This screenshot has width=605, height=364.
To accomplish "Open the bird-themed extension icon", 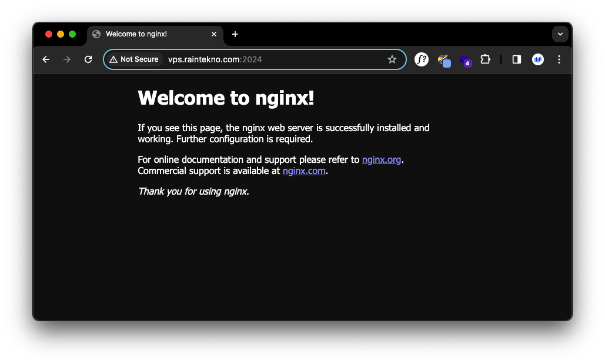I will 444,59.
